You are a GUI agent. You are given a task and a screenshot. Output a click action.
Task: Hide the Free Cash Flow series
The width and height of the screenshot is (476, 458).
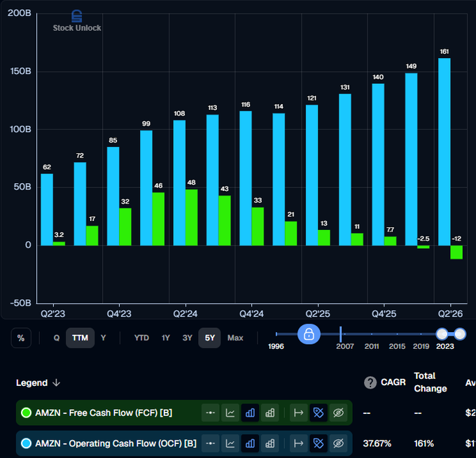coord(338,413)
